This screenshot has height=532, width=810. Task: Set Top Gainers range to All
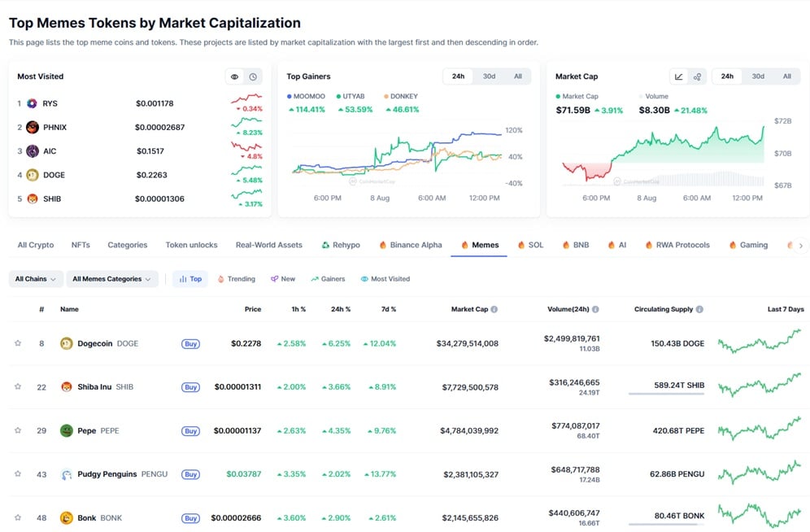tap(518, 76)
